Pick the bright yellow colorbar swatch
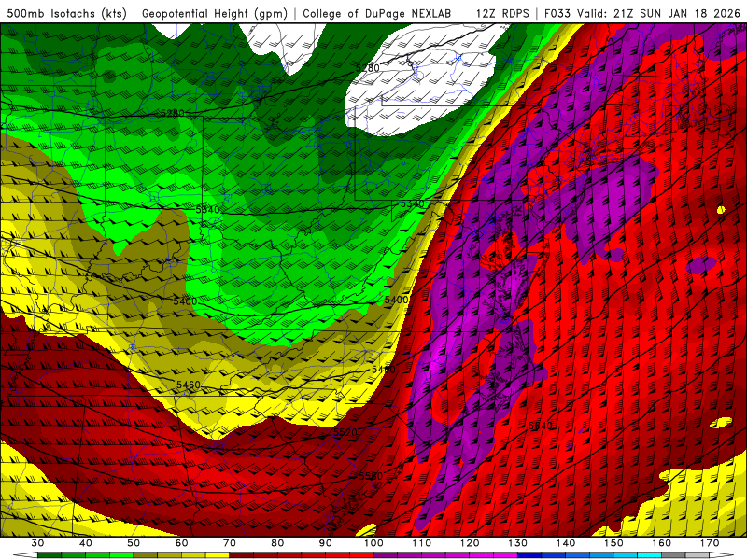Image resolution: width=747 pixels, height=560 pixels. [218, 554]
